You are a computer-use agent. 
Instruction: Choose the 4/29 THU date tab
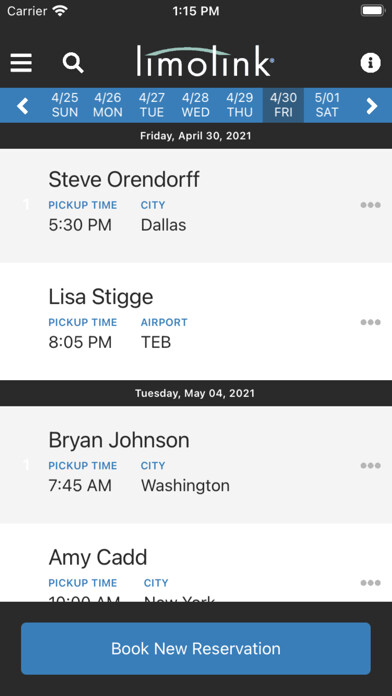240,105
